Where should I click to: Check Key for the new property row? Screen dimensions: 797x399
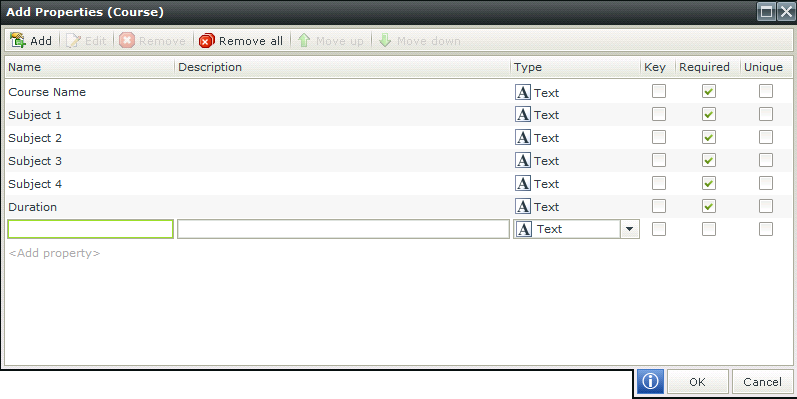659,229
